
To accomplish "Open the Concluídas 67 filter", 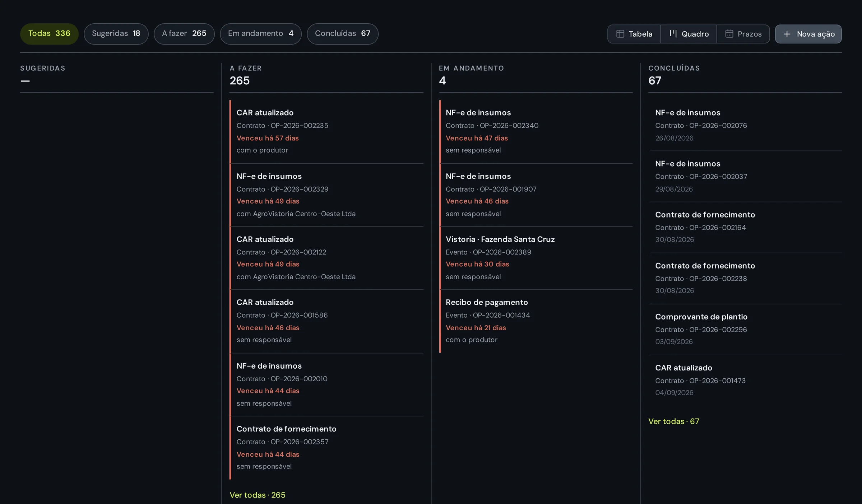I will (342, 34).
